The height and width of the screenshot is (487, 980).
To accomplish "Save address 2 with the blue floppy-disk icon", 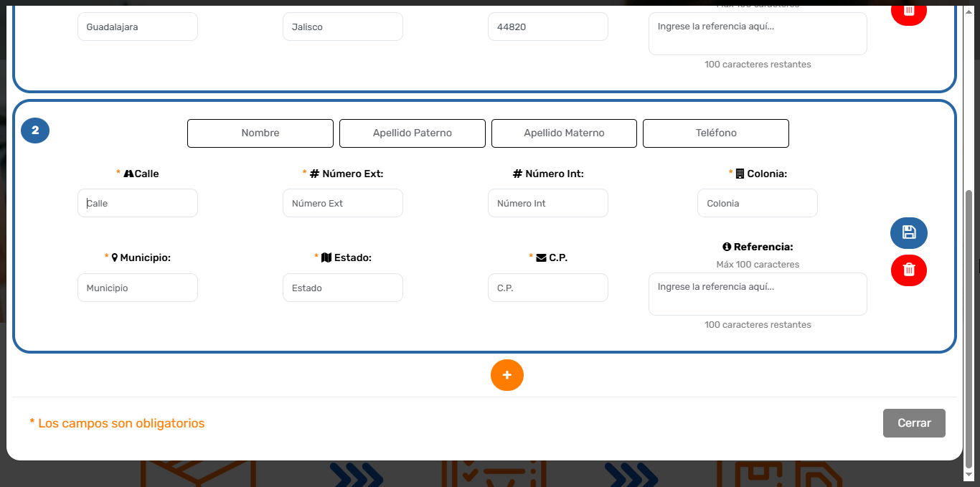I will [909, 233].
